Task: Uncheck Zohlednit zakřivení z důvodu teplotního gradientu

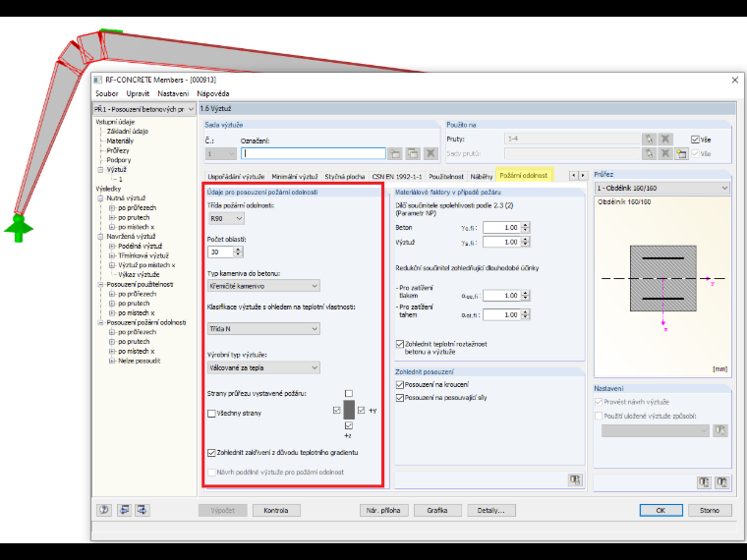Action: [211, 452]
